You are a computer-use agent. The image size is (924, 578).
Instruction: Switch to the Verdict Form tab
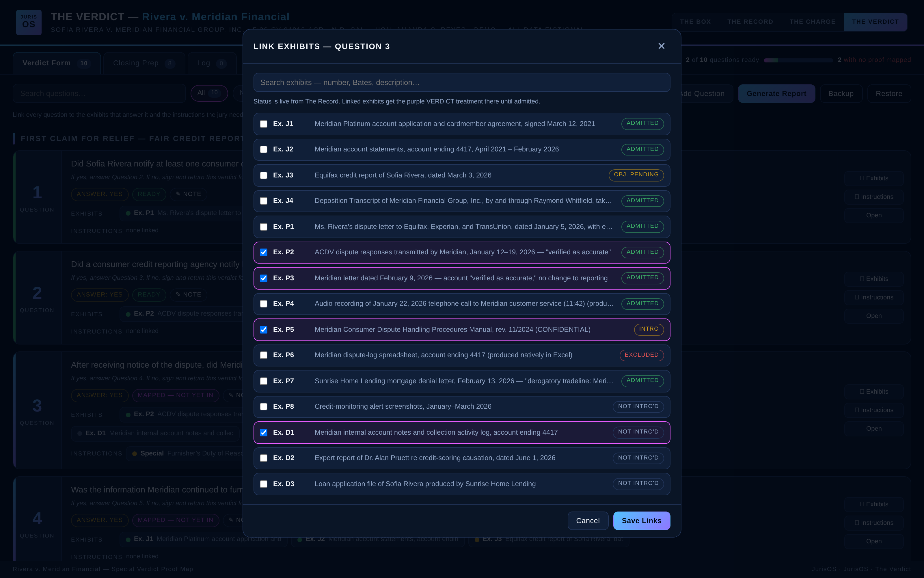coord(57,63)
